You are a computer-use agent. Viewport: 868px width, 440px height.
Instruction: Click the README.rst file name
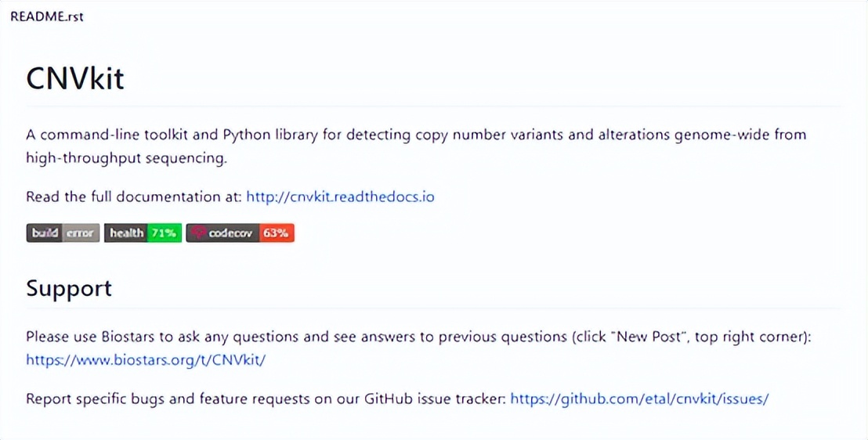47,16
